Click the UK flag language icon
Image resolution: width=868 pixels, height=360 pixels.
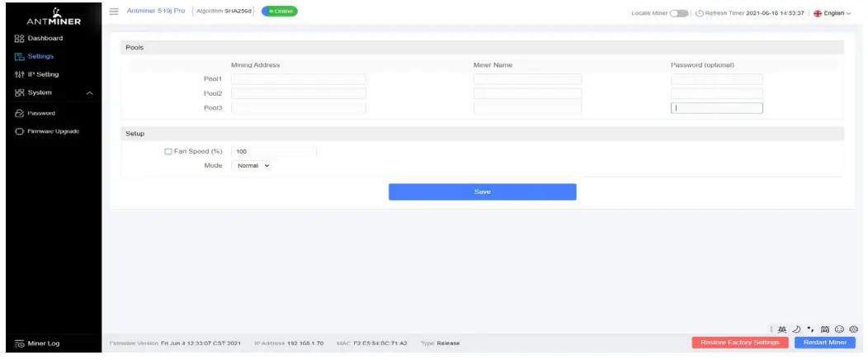(x=818, y=13)
